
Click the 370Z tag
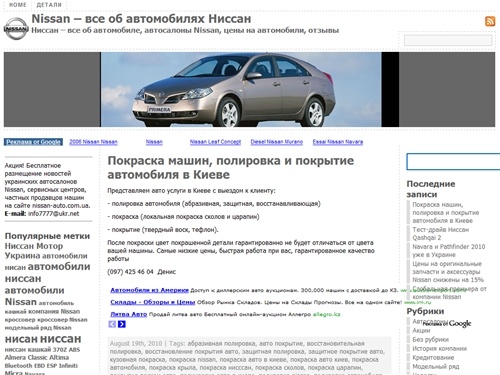click(60, 350)
